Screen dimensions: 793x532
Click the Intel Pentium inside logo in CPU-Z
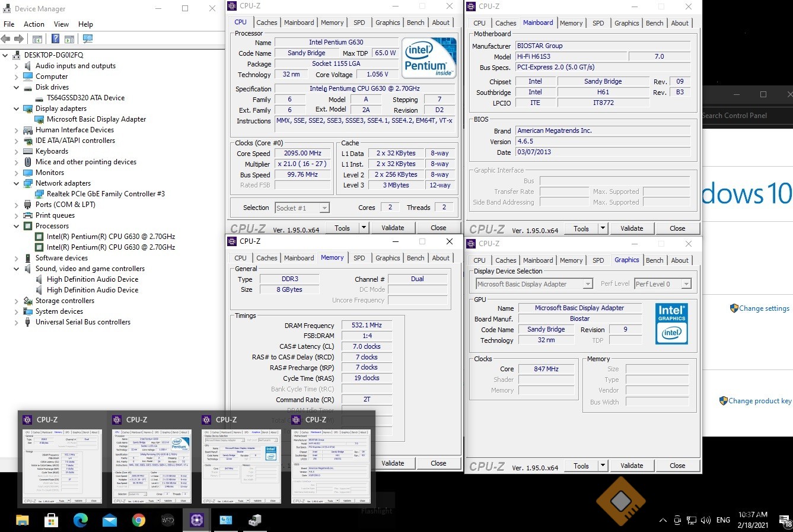[x=429, y=58]
